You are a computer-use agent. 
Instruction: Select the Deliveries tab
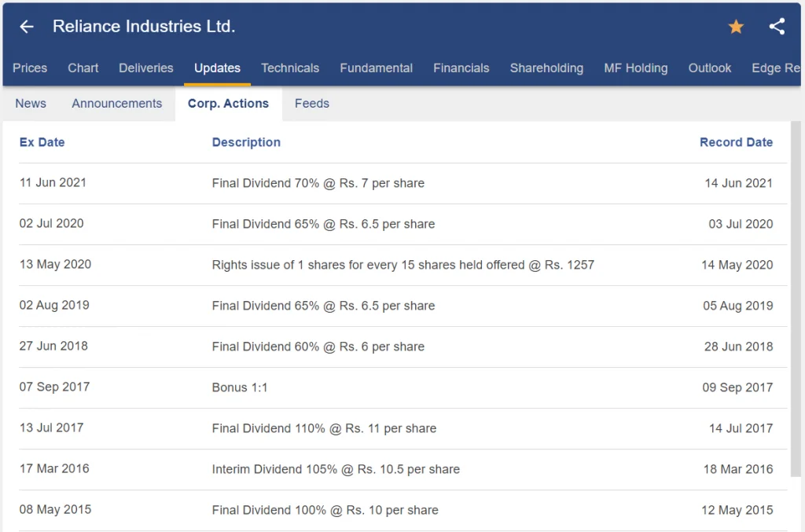(x=145, y=68)
